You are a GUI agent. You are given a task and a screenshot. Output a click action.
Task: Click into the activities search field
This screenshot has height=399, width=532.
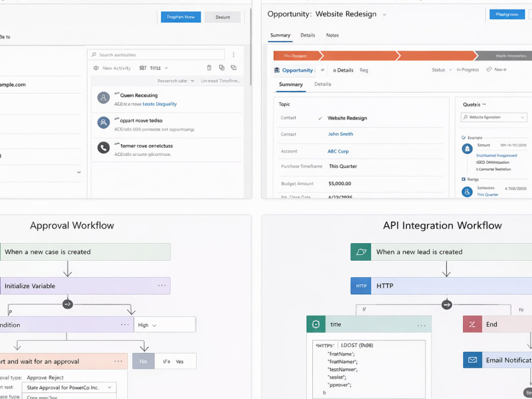156,55
